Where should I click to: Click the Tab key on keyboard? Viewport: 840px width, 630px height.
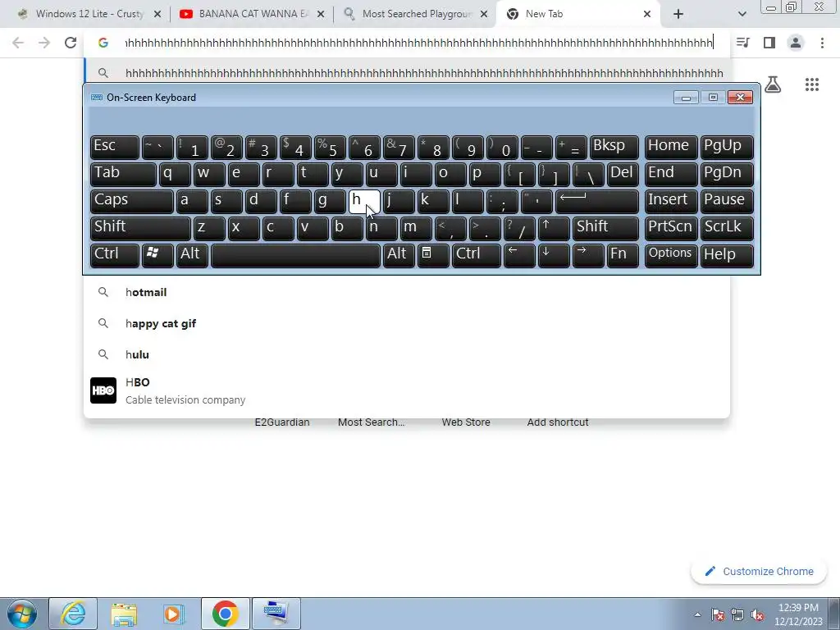pyautogui.click(x=123, y=174)
